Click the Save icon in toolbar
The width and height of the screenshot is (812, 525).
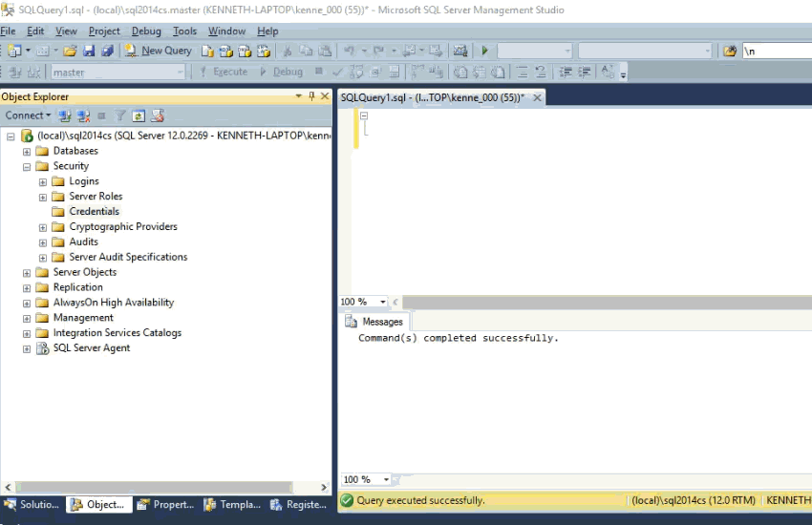[89, 51]
